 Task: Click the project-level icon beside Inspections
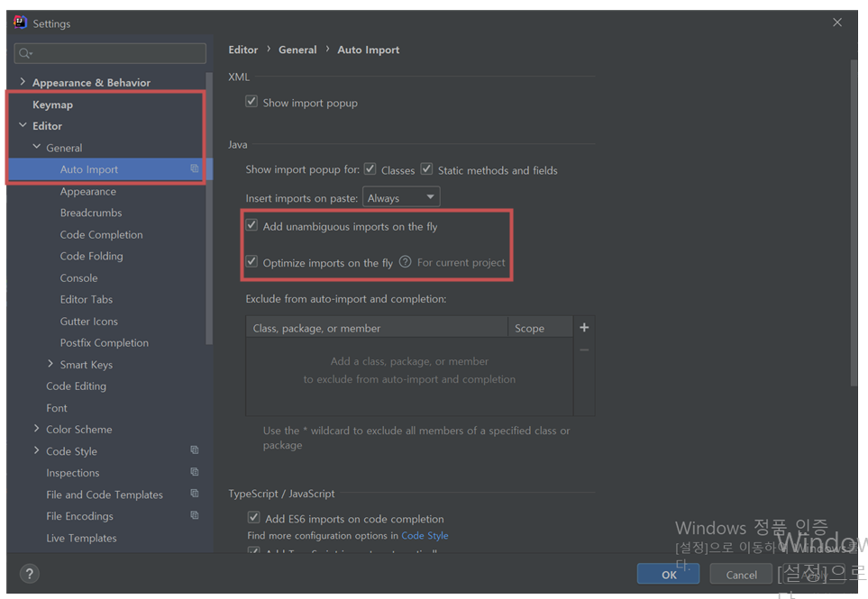[x=195, y=472]
